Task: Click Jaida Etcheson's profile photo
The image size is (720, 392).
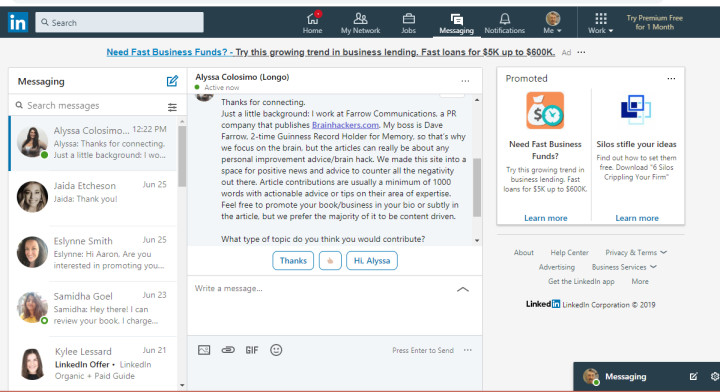Action: tap(32, 196)
